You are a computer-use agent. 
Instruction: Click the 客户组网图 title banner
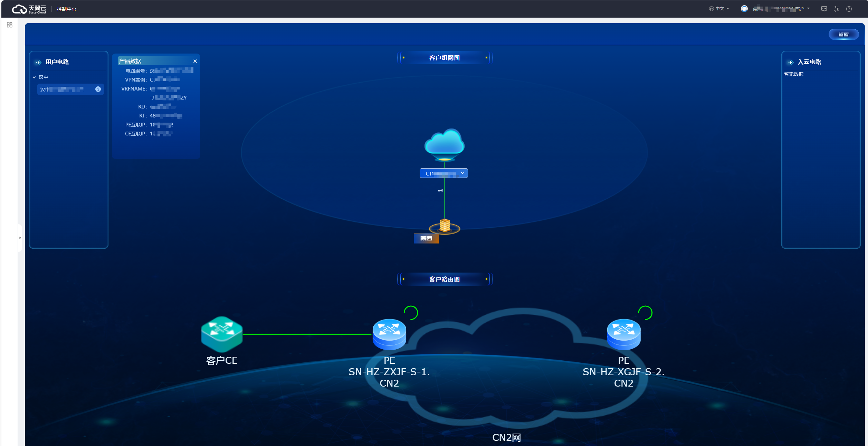tap(445, 58)
